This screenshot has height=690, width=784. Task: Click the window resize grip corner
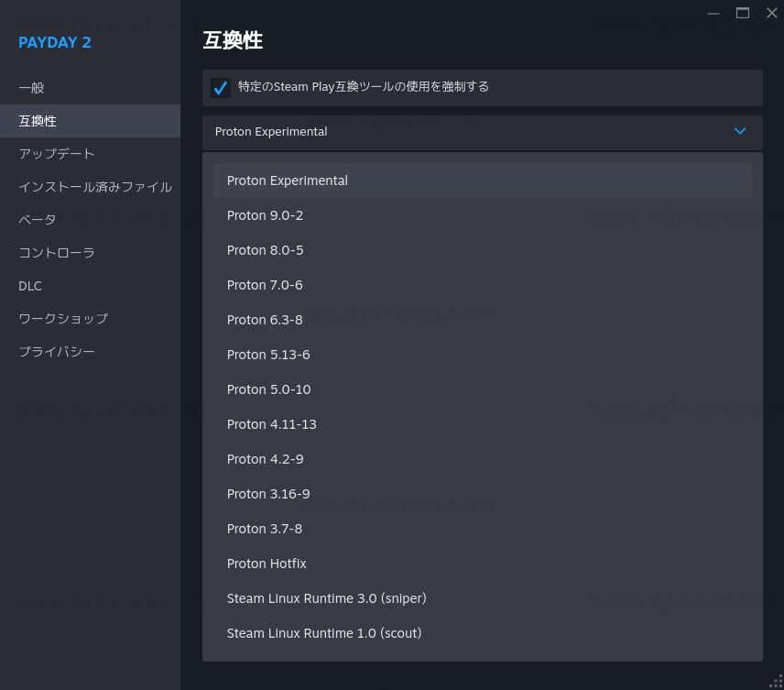tap(777, 682)
